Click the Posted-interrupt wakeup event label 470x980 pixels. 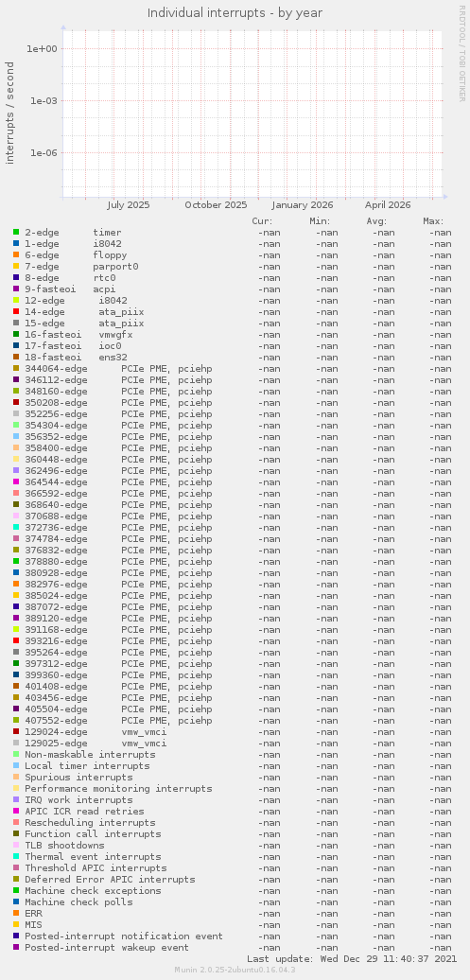tap(107, 948)
